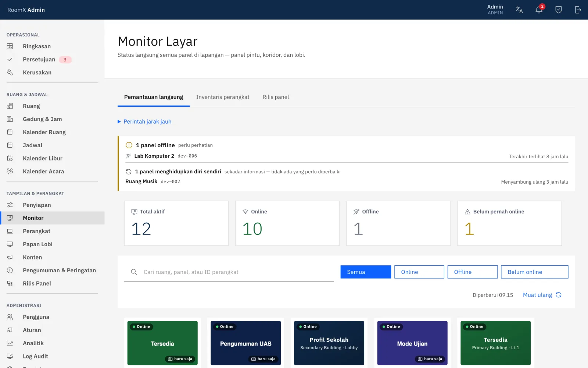Image resolution: width=588 pixels, height=368 pixels.
Task: Focus the search field for ruang or panel
Action: [x=229, y=272]
